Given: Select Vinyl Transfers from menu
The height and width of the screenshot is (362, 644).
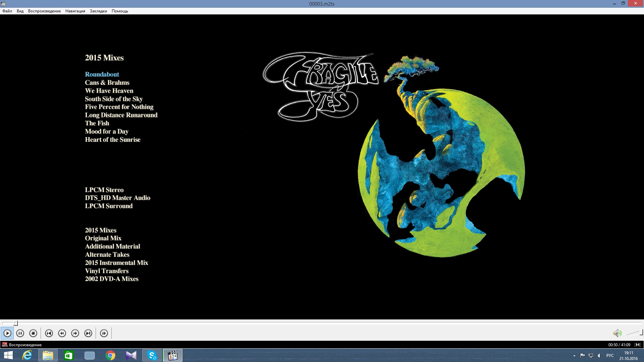Looking at the screenshot, I should (x=107, y=271).
